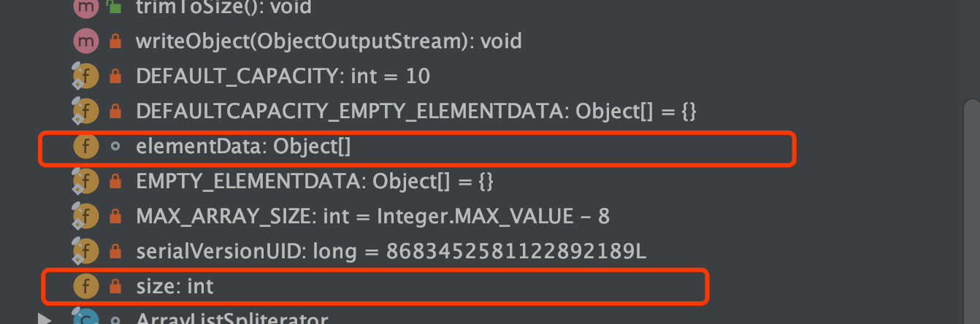The height and width of the screenshot is (324, 980).
Task: Click the method icon beside writeObject
Action: (x=85, y=42)
